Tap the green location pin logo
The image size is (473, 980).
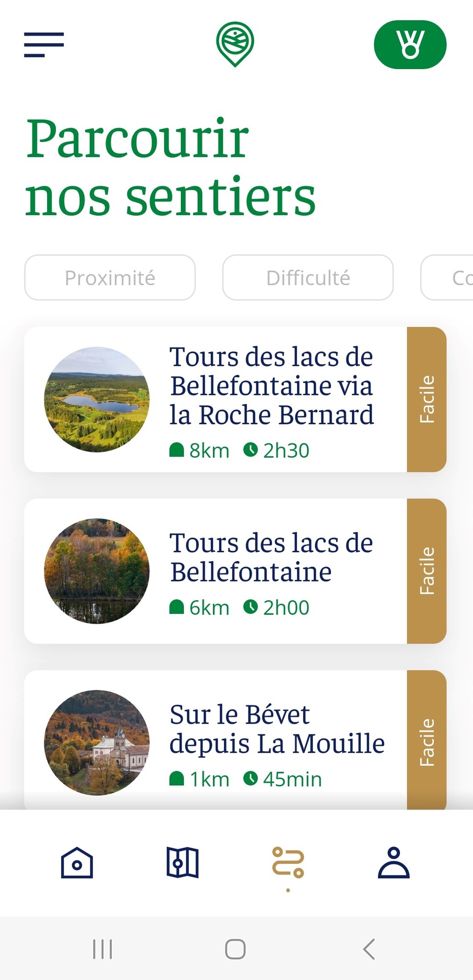(x=235, y=44)
